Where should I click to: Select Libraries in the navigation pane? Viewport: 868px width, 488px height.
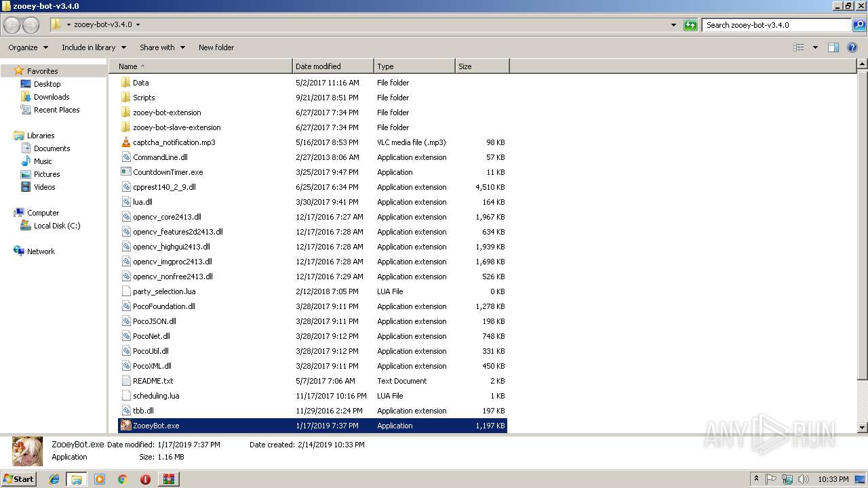click(x=41, y=136)
